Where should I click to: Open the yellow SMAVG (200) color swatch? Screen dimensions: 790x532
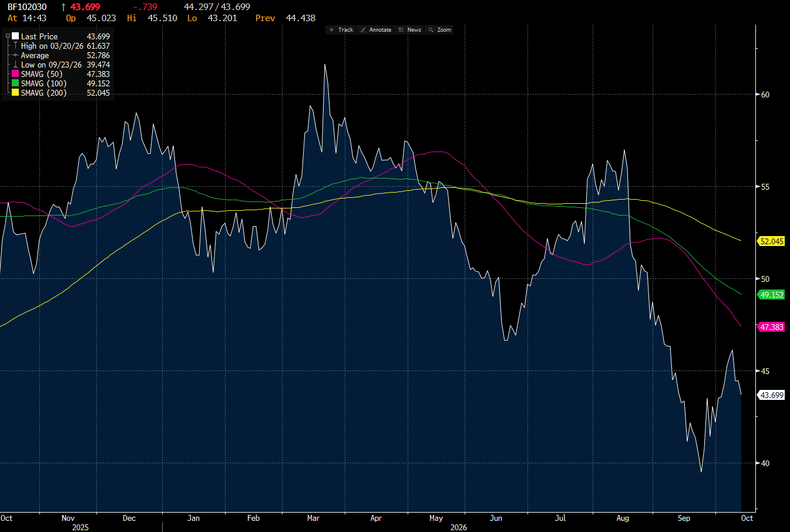(15, 93)
